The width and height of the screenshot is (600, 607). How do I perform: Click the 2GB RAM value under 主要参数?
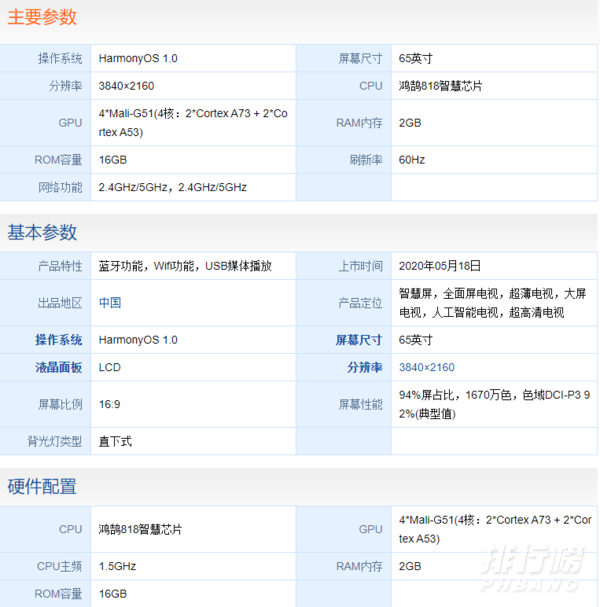(410, 123)
